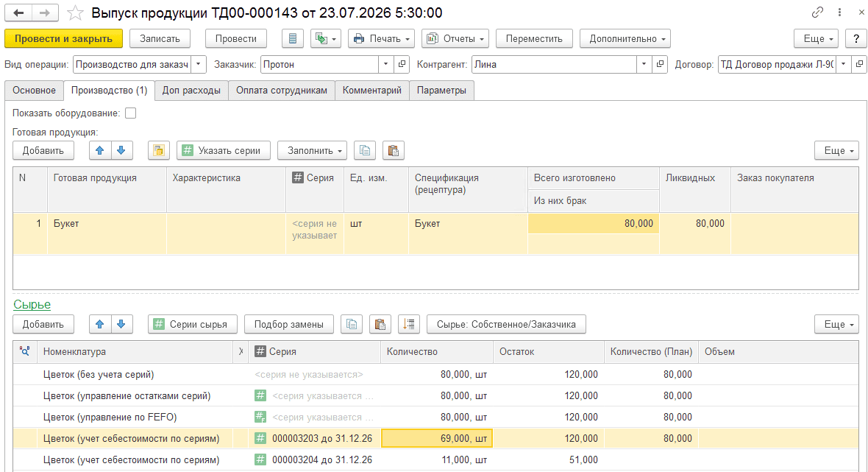Click in the Контрагент field

554,64
